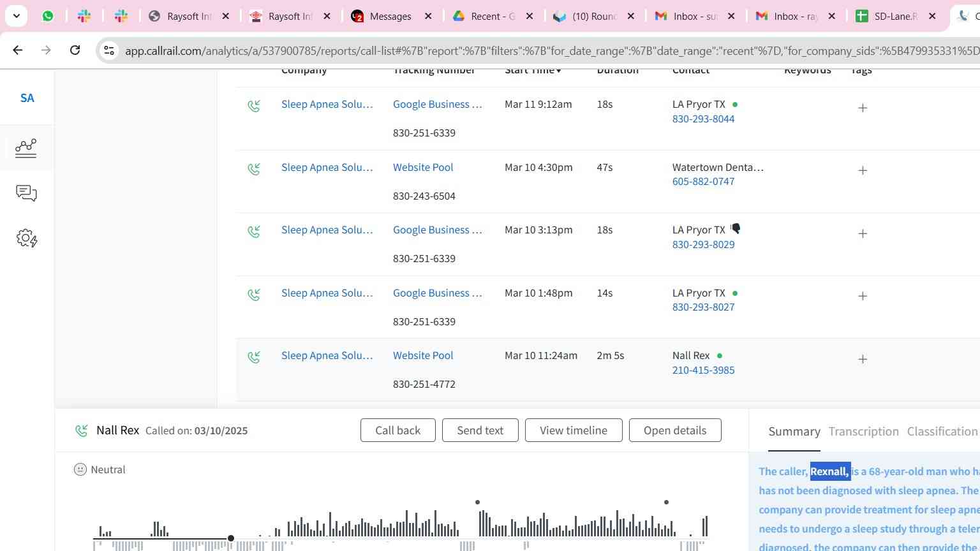Click the Neutral sentiment face icon
This screenshot has height=551, width=980.
point(80,470)
